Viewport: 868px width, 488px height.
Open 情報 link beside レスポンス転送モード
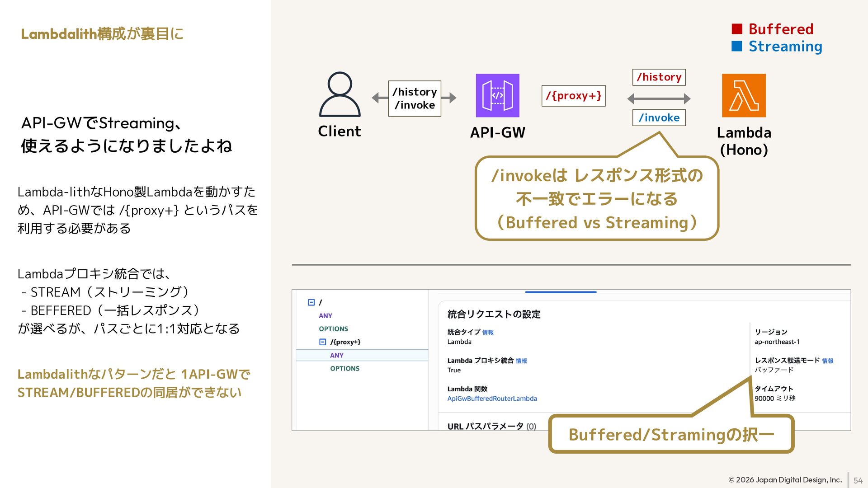pyautogui.click(x=827, y=361)
